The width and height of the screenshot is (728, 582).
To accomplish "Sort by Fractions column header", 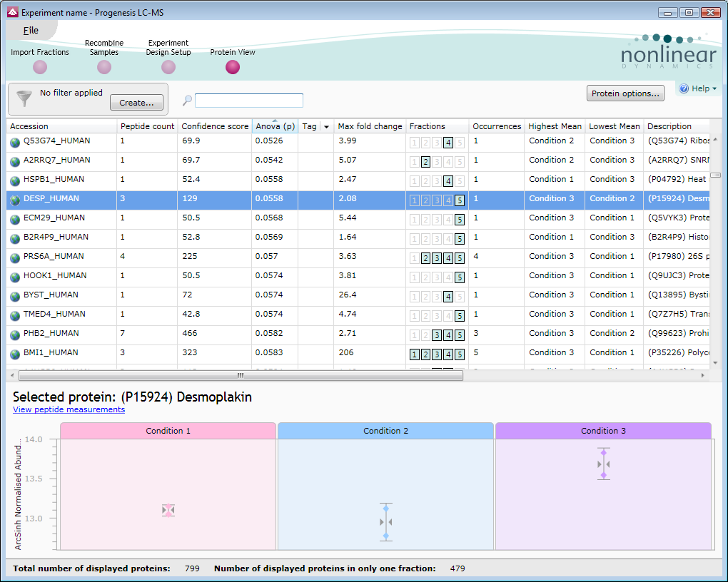I will click(x=437, y=126).
